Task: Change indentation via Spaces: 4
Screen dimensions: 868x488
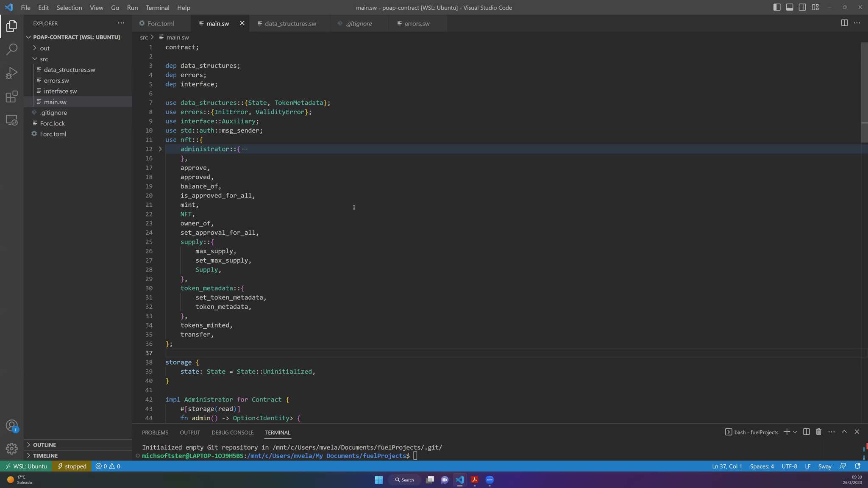Action: point(762,466)
